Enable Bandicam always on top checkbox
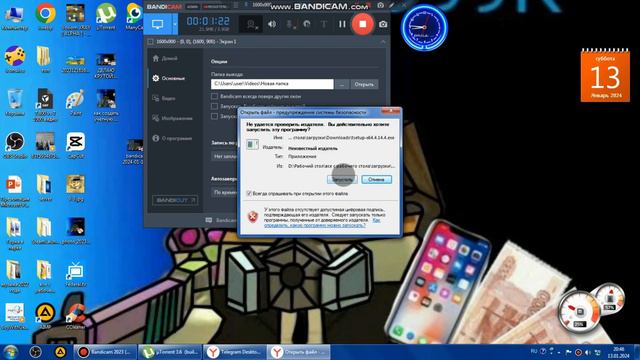 (214, 96)
